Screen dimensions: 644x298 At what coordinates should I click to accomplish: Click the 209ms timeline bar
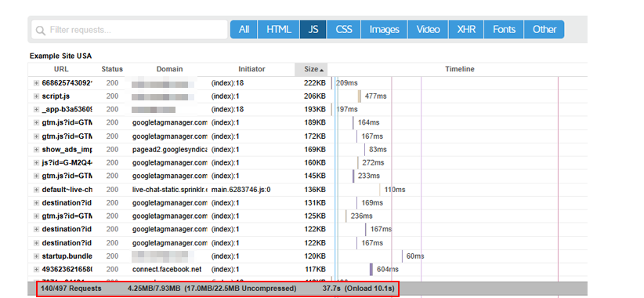coord(331,83)
